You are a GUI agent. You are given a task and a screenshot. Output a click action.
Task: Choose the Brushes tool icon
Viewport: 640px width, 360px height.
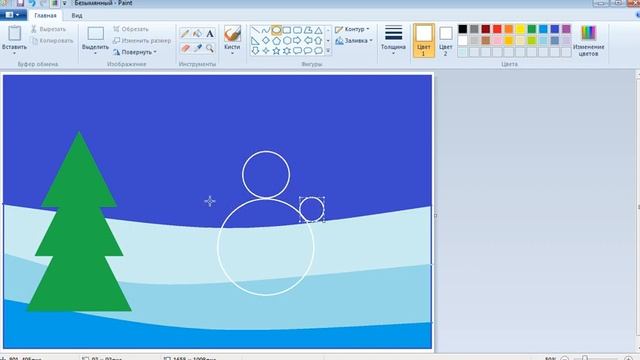(x=232, y=33)
